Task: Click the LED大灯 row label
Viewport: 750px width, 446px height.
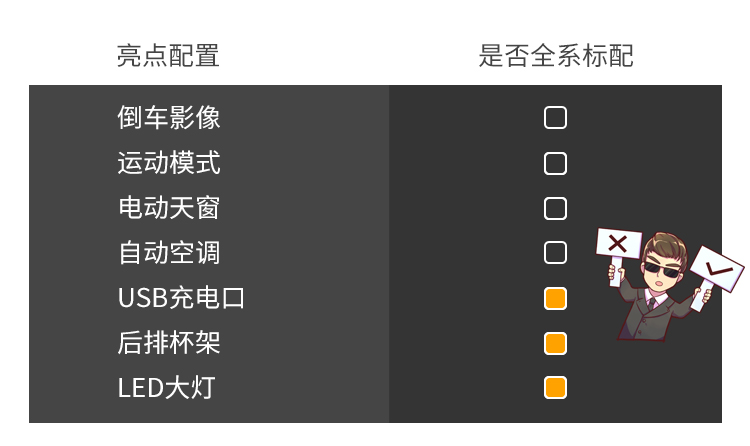Action: 166,388
